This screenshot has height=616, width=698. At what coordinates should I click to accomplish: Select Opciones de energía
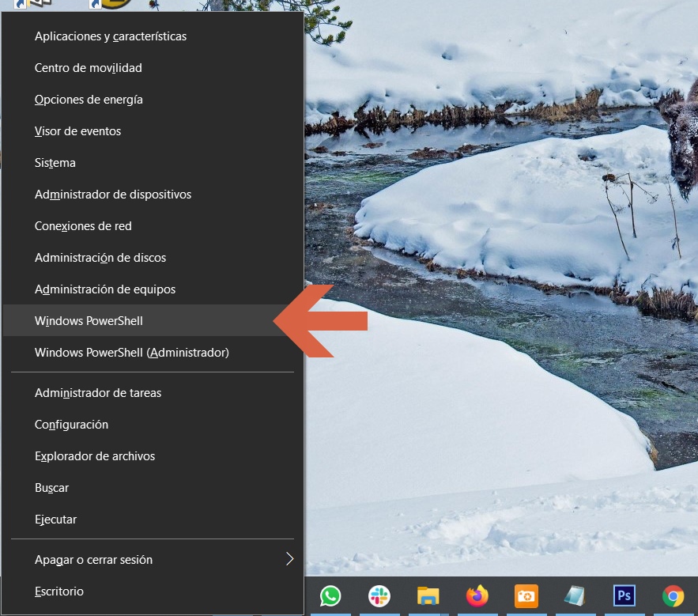click(153, 100)
